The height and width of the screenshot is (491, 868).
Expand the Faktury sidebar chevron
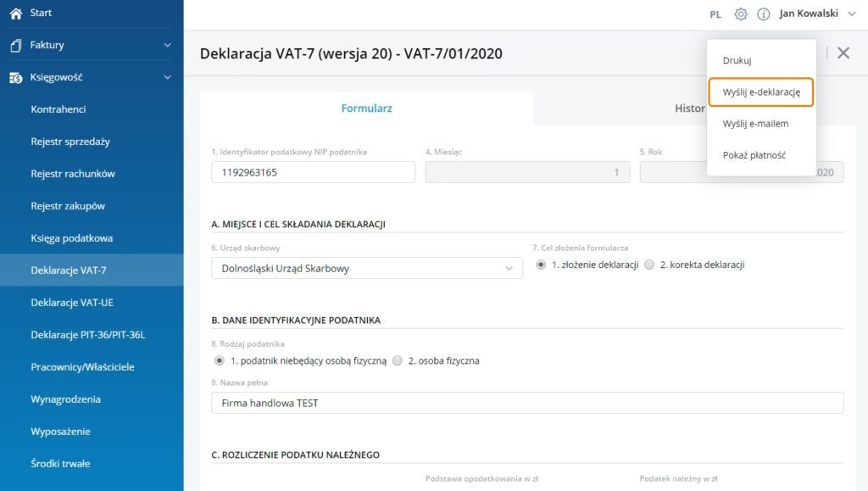168,45
